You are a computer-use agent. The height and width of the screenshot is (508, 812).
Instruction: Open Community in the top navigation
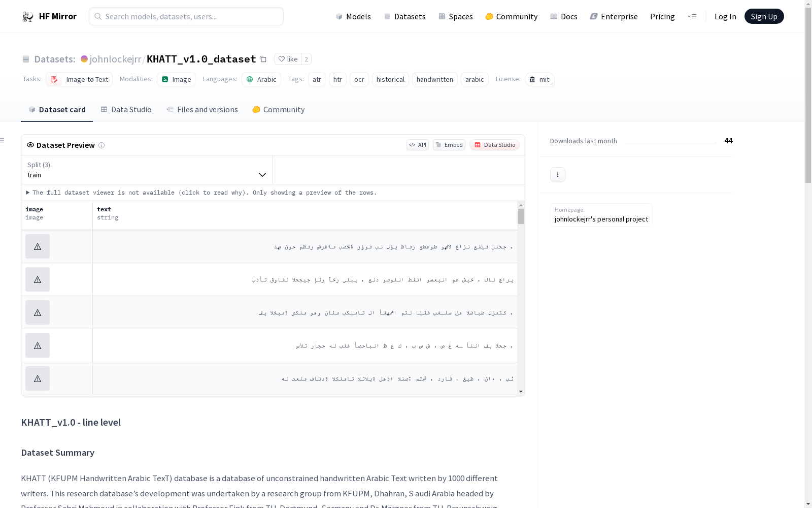pos(512,16)
